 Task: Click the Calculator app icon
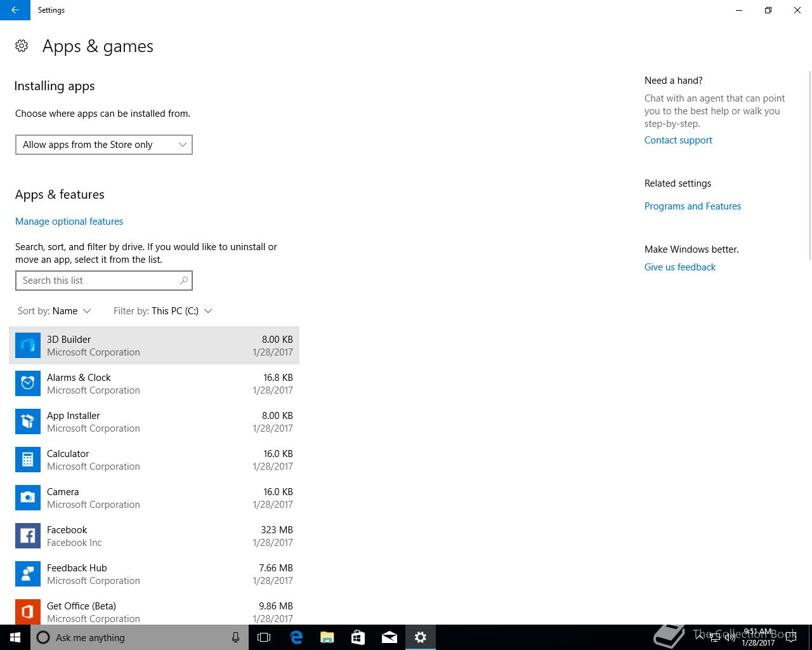tap(28, 460)
